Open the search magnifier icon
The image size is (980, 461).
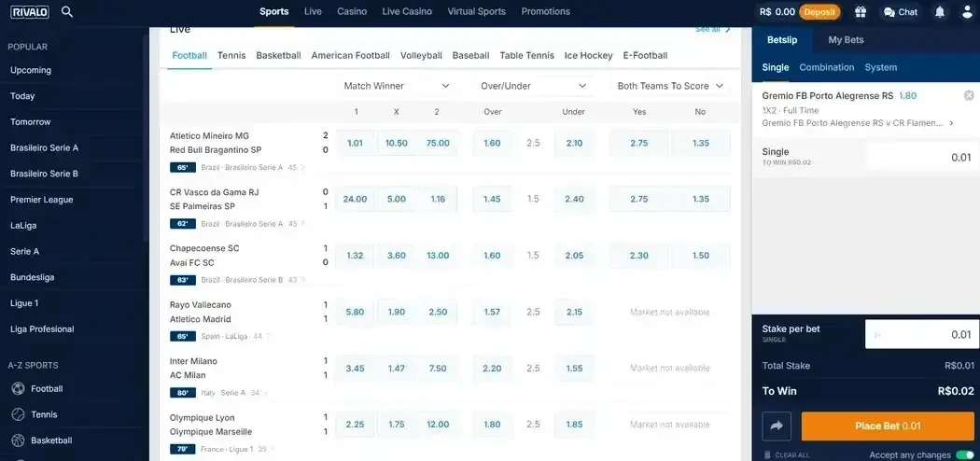67,12
